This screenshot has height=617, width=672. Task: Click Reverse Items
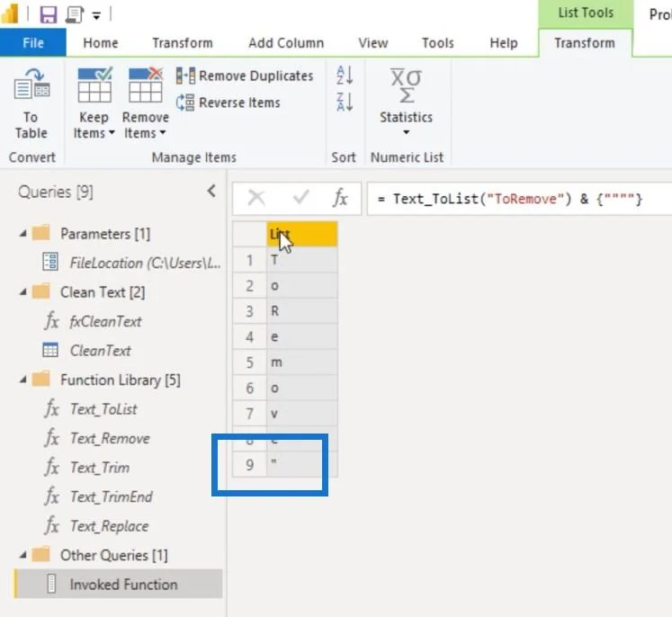coord(228,103)
